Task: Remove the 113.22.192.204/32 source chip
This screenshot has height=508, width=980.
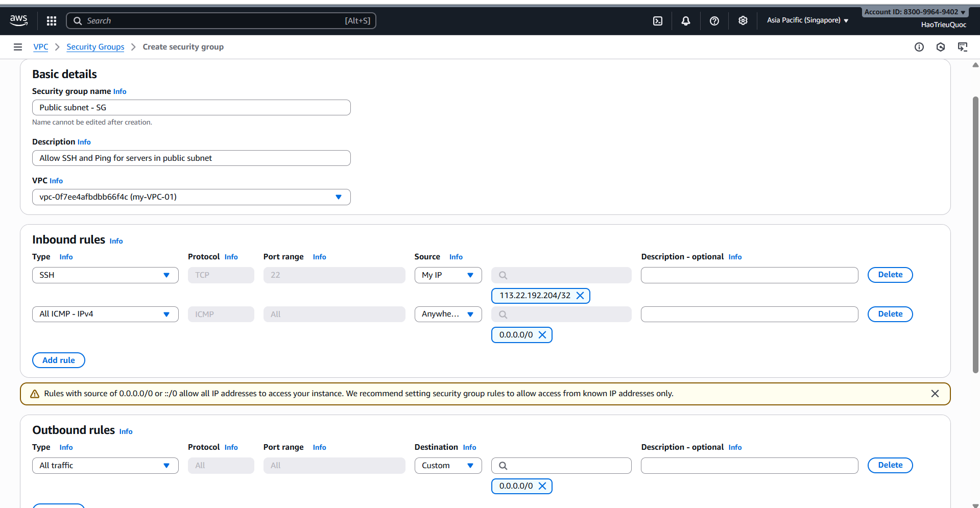Action: pyautogui.click(x=580, y=295)
